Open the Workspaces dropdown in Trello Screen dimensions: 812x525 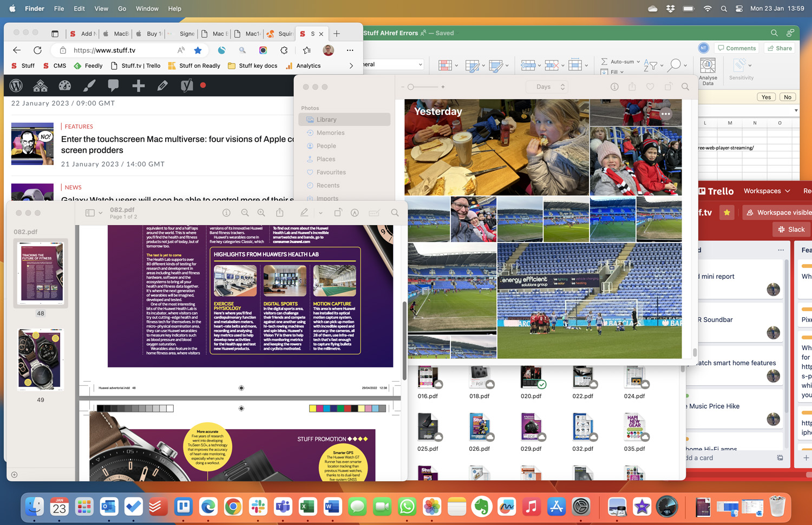click(x=767, y=191)
